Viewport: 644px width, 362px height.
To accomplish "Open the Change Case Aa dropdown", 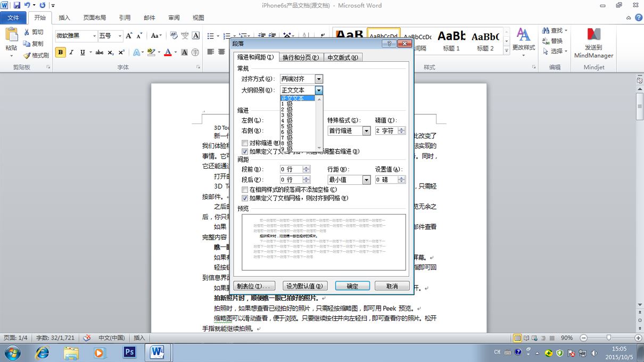I will tap(156, 36).
